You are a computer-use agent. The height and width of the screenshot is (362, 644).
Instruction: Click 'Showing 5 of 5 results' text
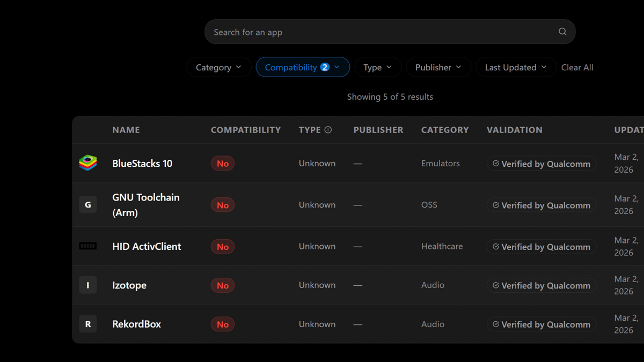[390, 97]
